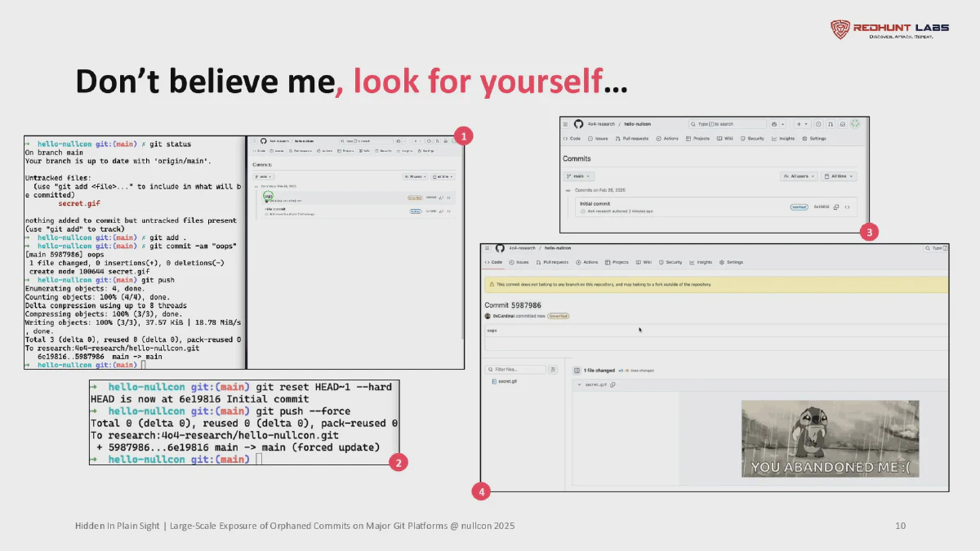Open the All users dropdown in screenshot 3
The height and width of the screenshot is (551, 980).
[x=799, y=176]
